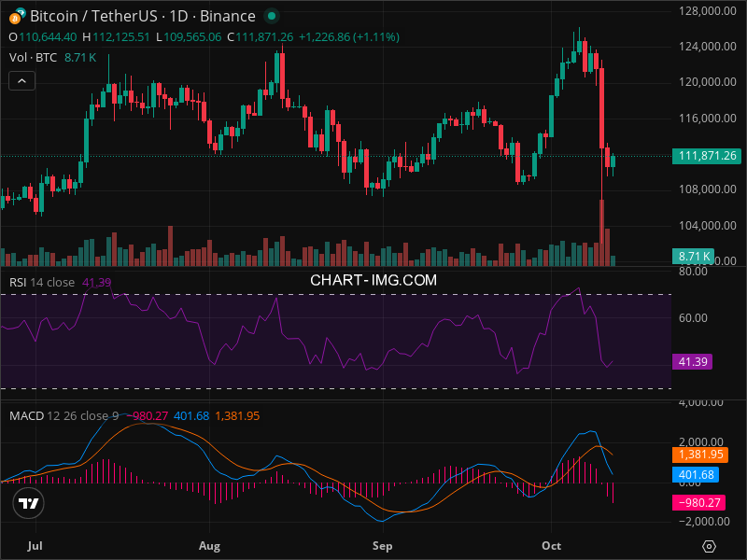Screen dimensions: 747x560
Task: Select the Vol · BTC indicator legend
Action: [x=33, y=58]
